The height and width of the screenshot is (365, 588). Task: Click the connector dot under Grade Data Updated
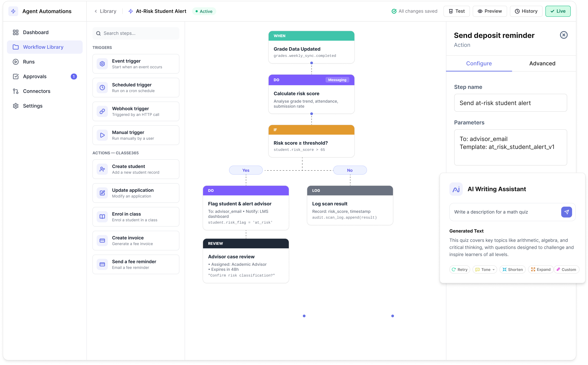pos(311,63)
